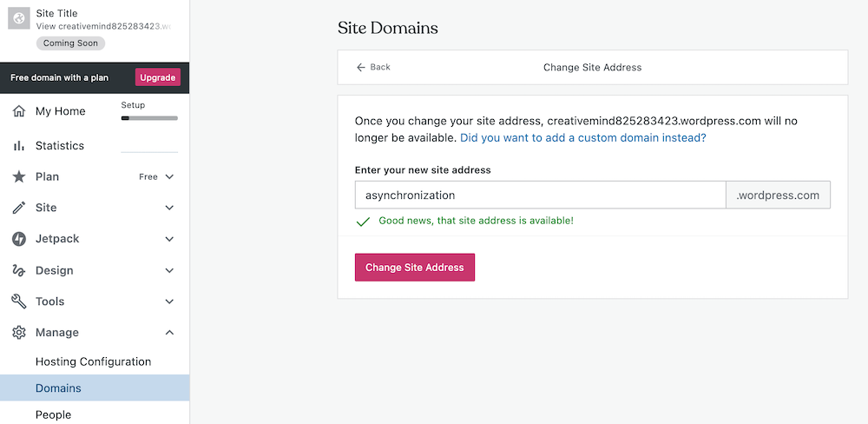Click the Statistics bar chart icon

click(18, 146)
